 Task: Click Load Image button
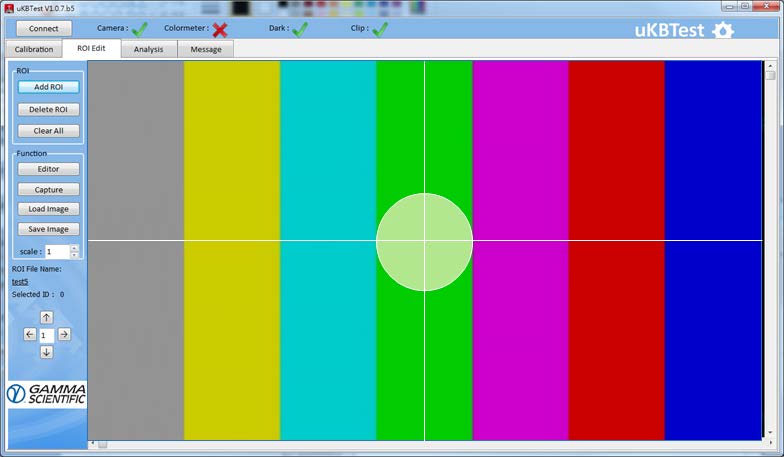pos(48,209)
